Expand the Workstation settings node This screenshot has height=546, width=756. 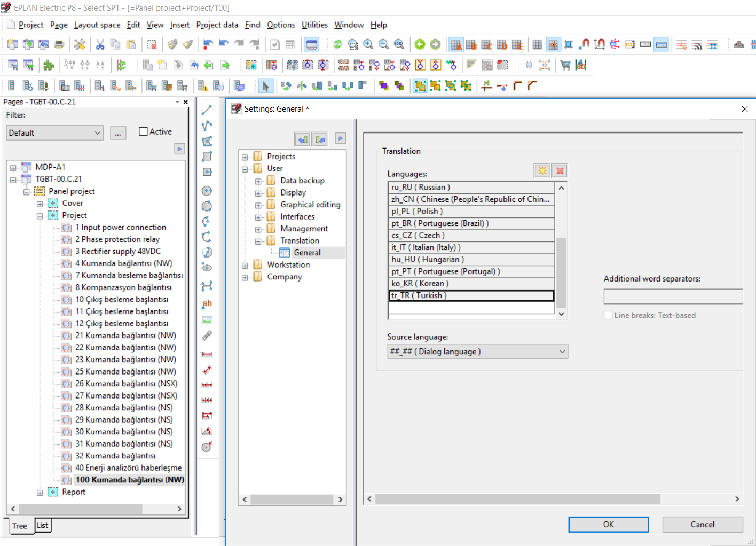[245, 266]
